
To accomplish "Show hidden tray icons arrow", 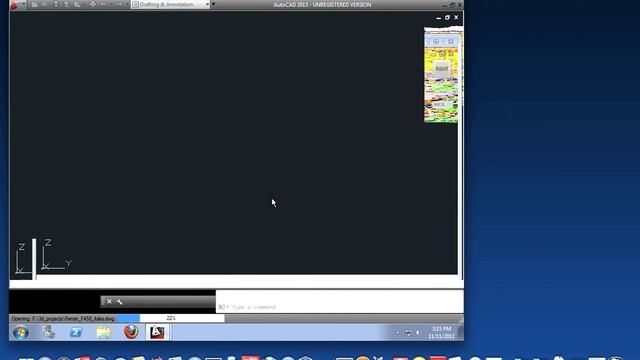I will 397,333.
